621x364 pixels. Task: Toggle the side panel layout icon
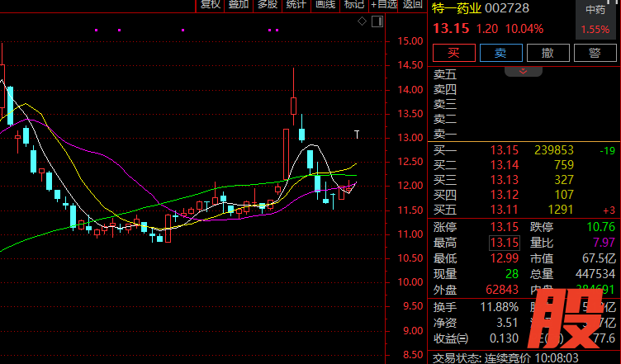[377, 21]
